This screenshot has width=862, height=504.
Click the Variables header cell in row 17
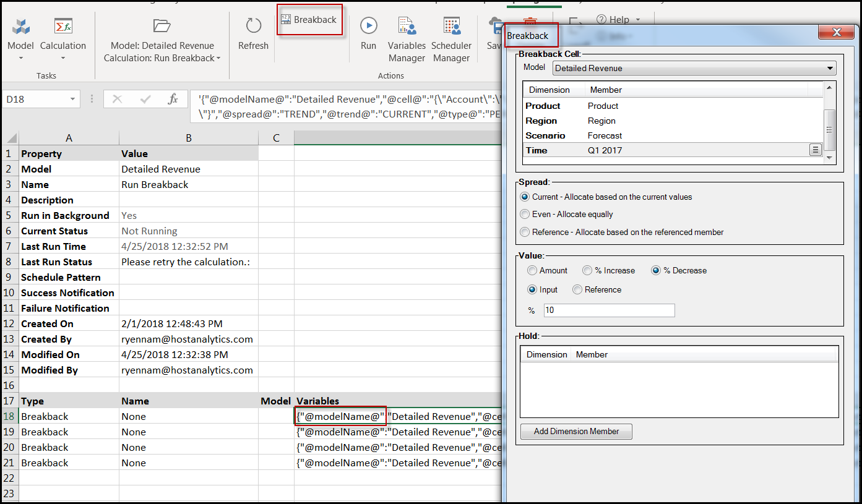point(398,401)
